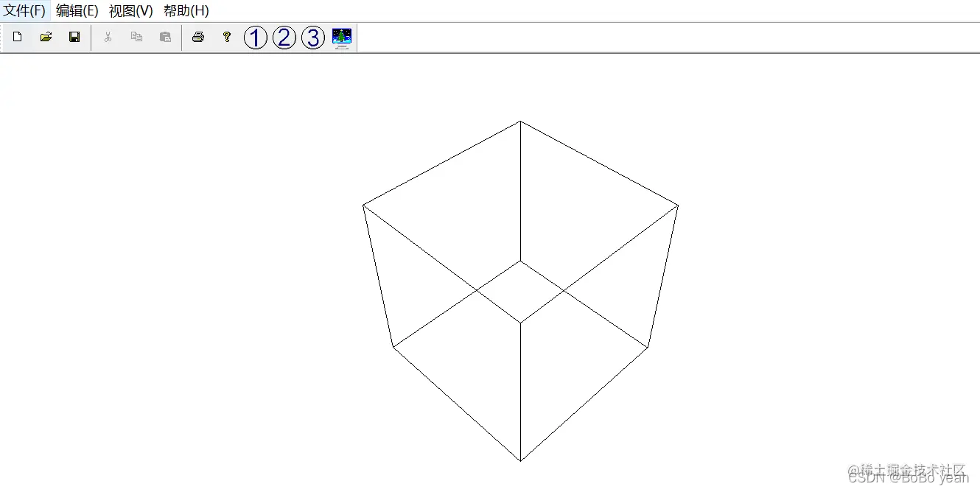Open a file with the folder icon
The height and width of the screenshot is (492, 980).
(46, 37)
